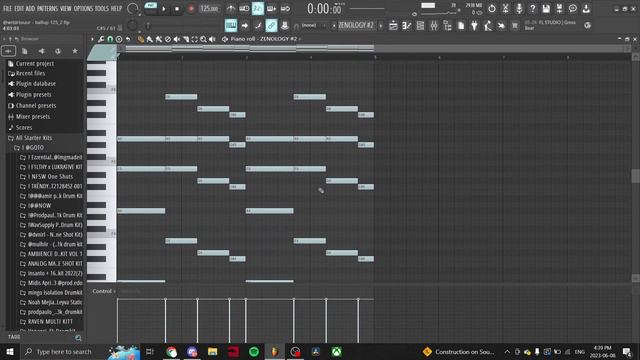Open the Playlist view from the toolbar

(393, 26)
